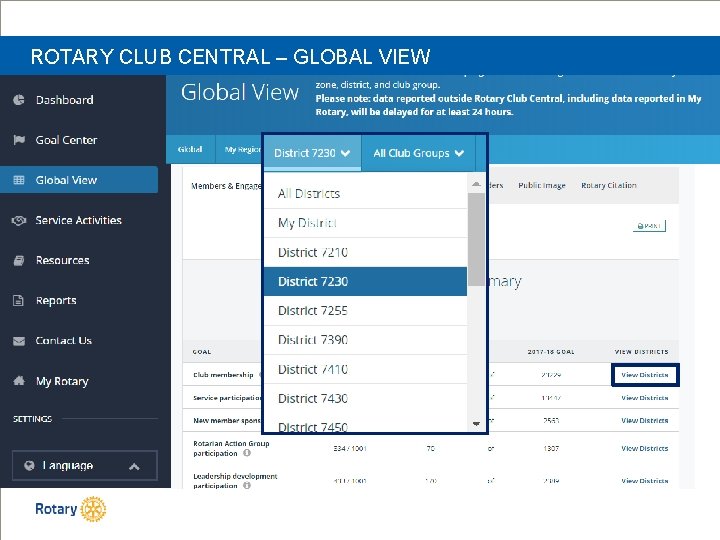Click the 1307 goal value

[551, 448]
